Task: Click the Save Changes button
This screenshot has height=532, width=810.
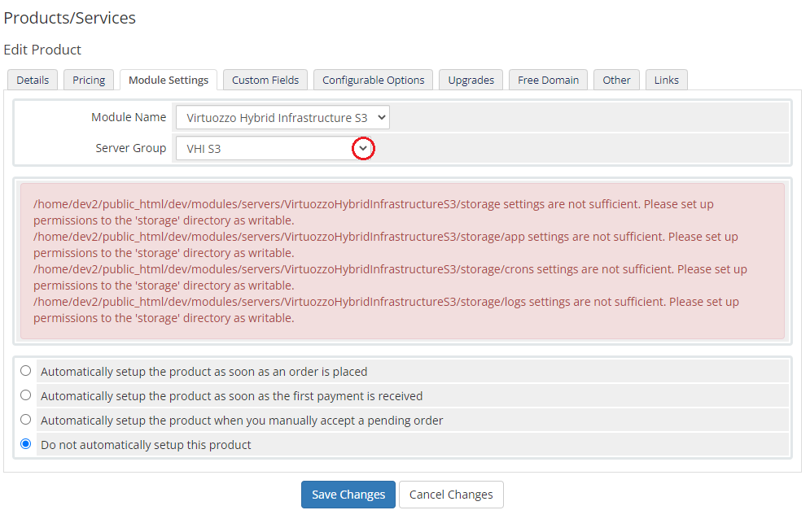Action: [x=348, y=495]
